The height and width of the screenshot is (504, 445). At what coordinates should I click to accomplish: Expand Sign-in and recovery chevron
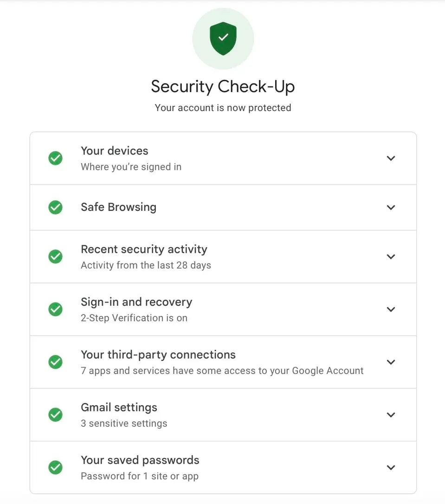point(391,309)
